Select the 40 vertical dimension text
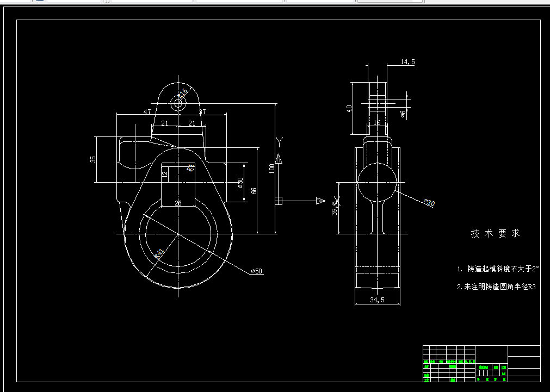 click(349, 109)
